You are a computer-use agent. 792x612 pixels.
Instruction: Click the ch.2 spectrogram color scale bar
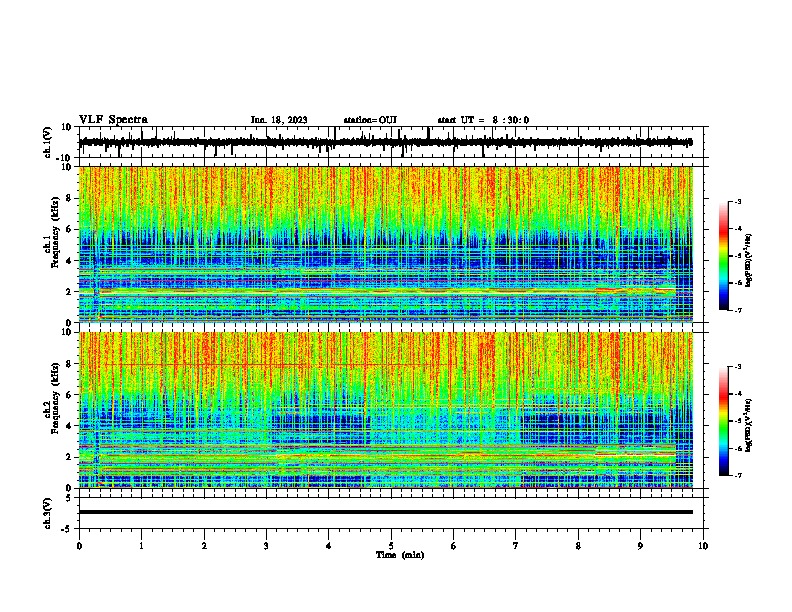click(724, 421)
